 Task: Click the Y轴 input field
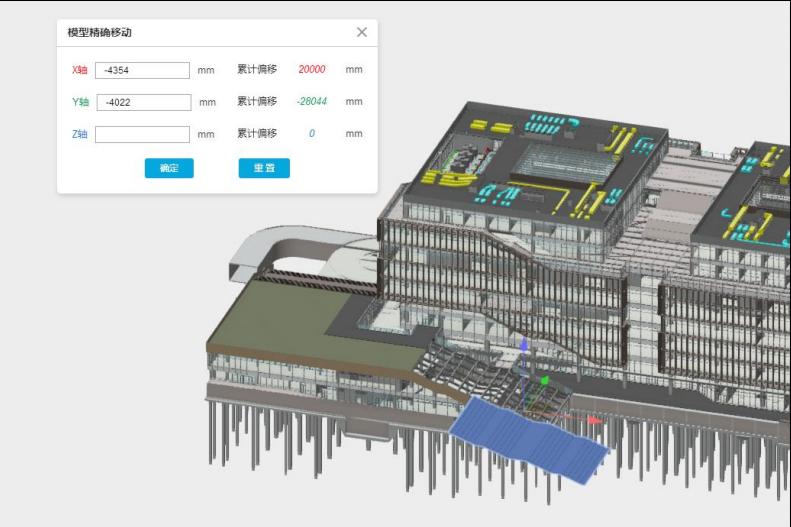pos(144,102)
